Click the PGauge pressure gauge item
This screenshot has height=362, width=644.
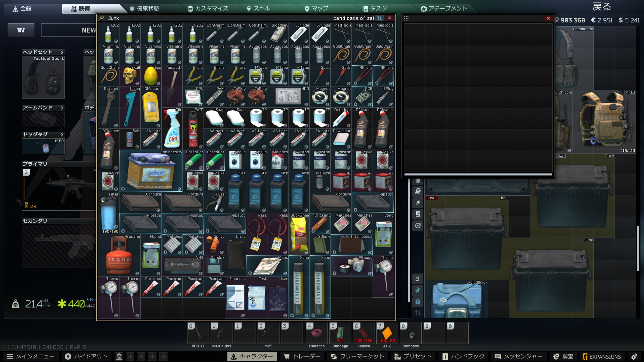point(352,266)
